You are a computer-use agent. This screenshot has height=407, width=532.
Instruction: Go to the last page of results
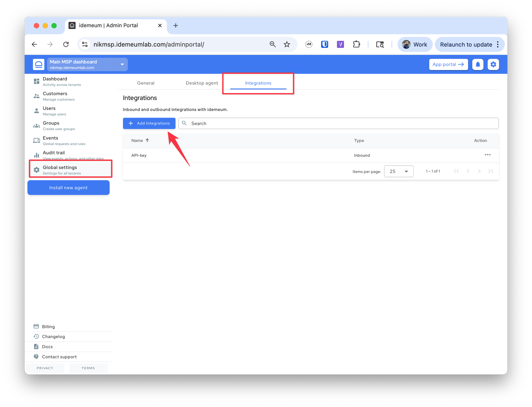click(x=491, y=171)
